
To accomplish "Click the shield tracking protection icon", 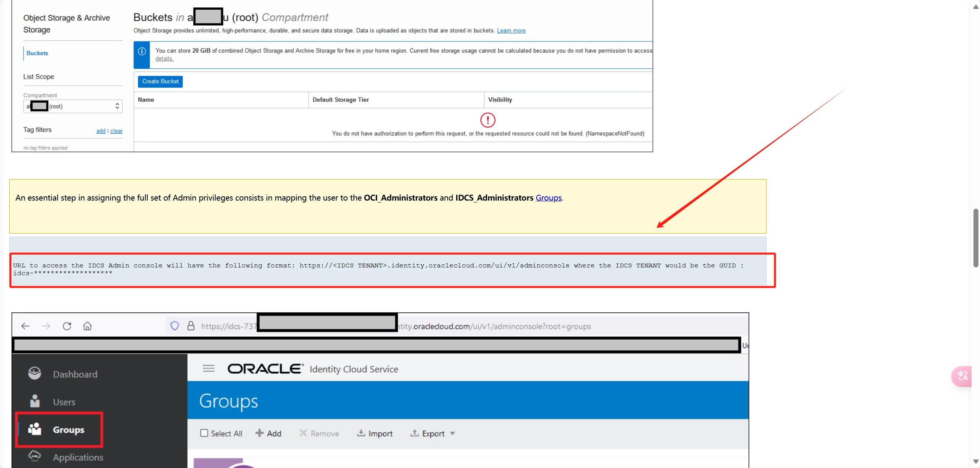I will pos(175,326).
